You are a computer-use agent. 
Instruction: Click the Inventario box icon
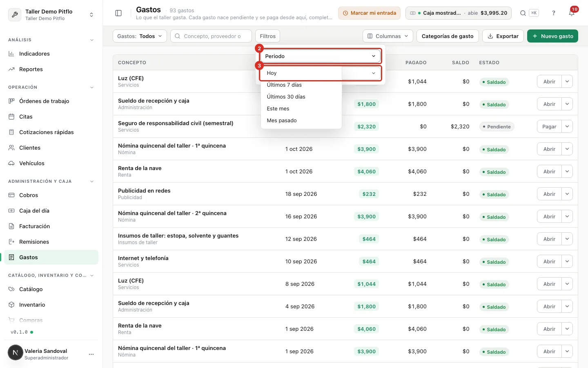11,305
